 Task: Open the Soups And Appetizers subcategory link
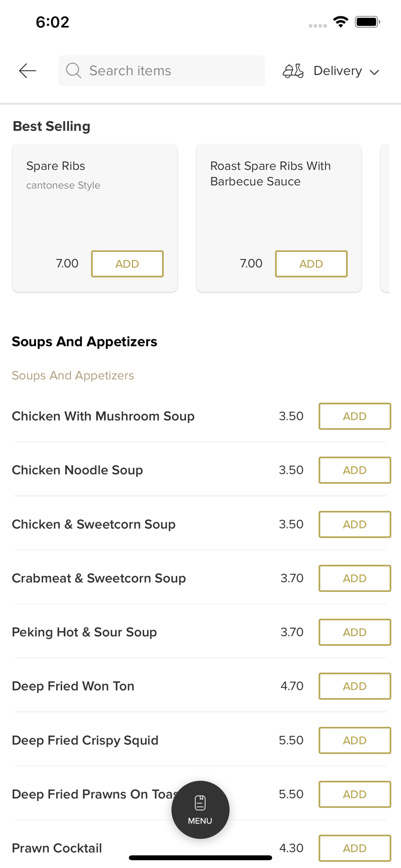73,375
